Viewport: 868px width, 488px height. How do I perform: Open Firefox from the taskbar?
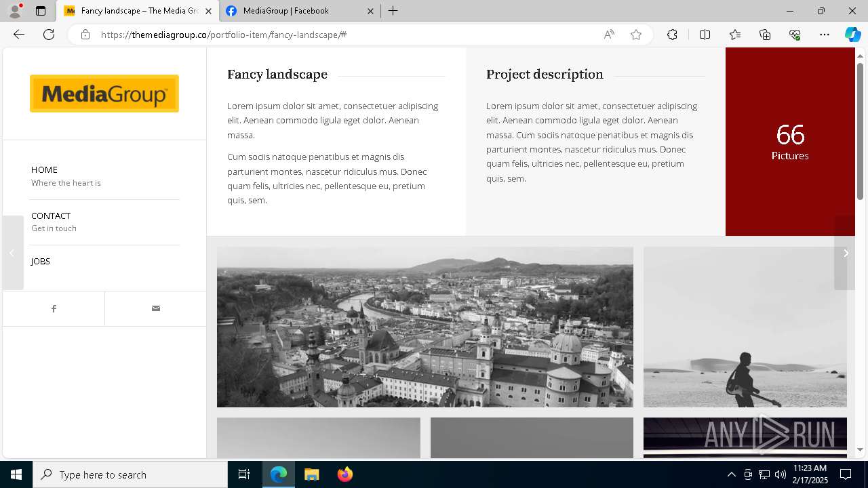[344, 474]
